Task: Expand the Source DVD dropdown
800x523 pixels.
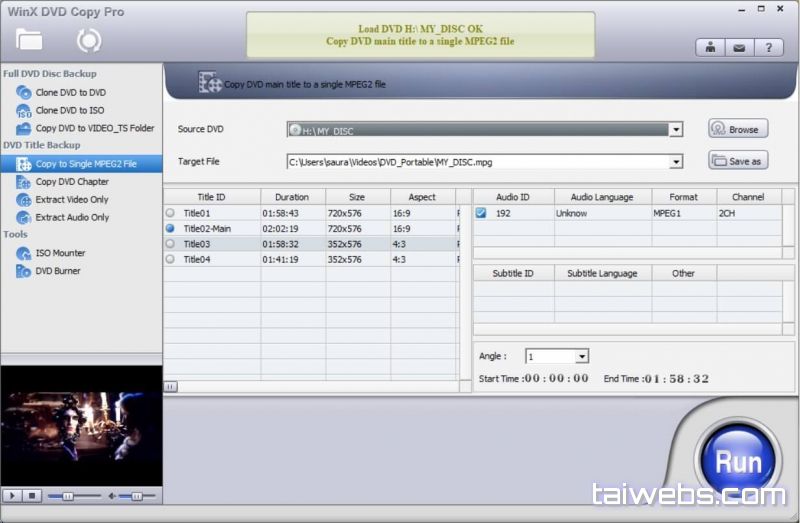Action: click(x=676, y=130)
